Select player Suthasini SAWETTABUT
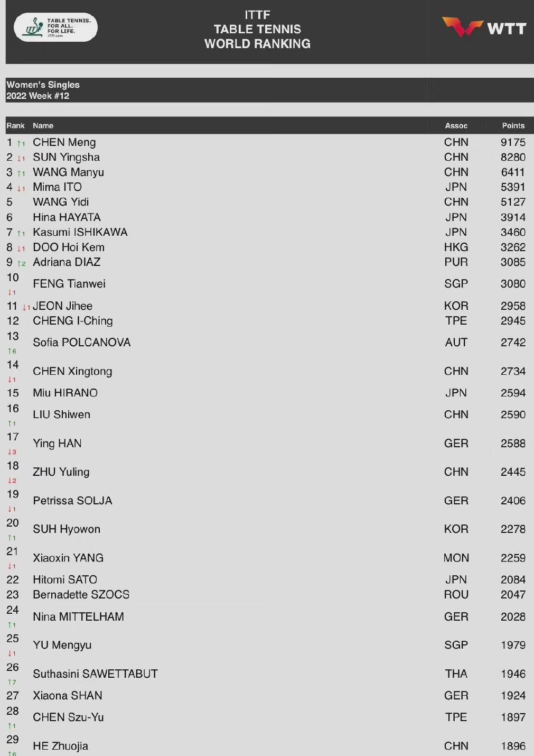This screenshot has width=534, height=756. tap(95, 674)
